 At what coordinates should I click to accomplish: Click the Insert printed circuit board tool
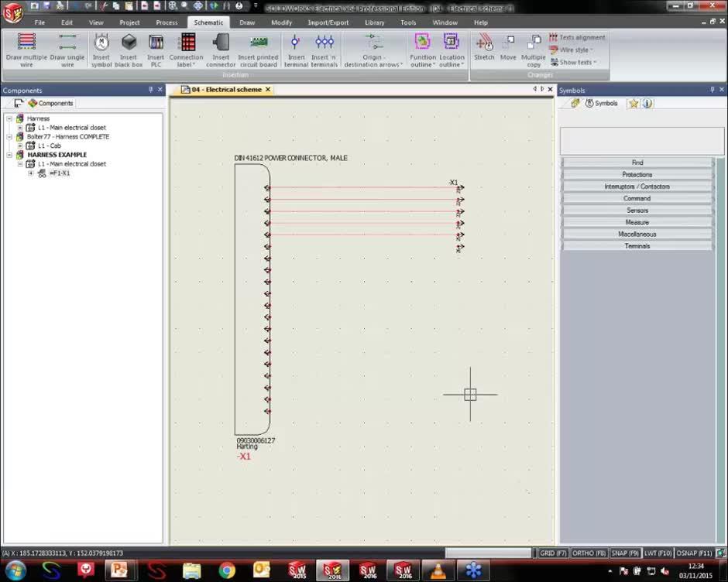[x=258, y=49]
